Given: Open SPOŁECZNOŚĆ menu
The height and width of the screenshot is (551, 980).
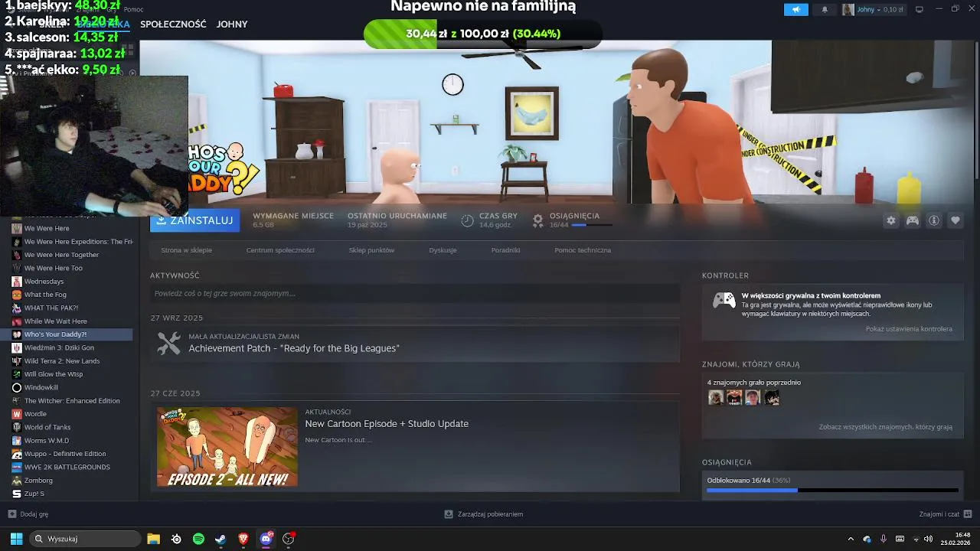Looking at the screenshot, I should (173, 24).
